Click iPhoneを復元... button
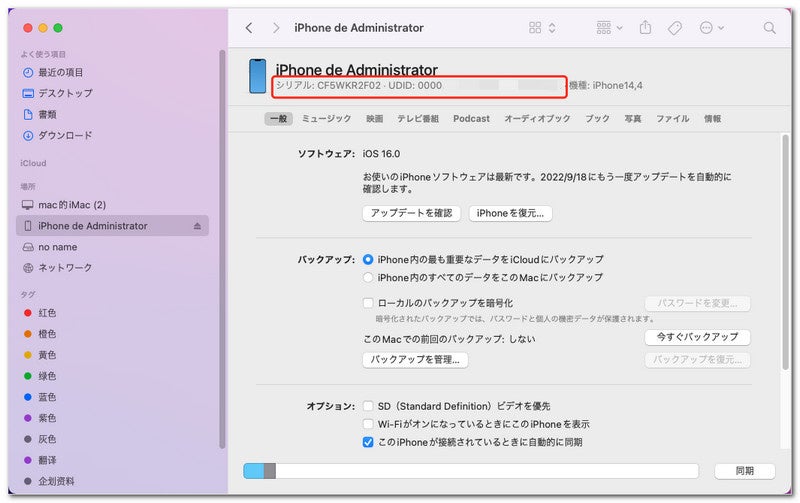The image size is (800, 503). [510, 213]
